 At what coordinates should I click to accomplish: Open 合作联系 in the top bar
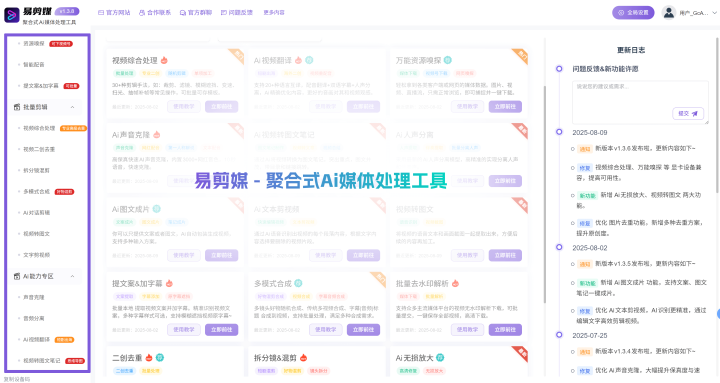(x=155, y=12)
